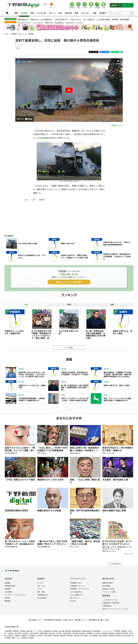
Task: Click the ページの先頭へ戻る button
Action: [x=115, y=564]
